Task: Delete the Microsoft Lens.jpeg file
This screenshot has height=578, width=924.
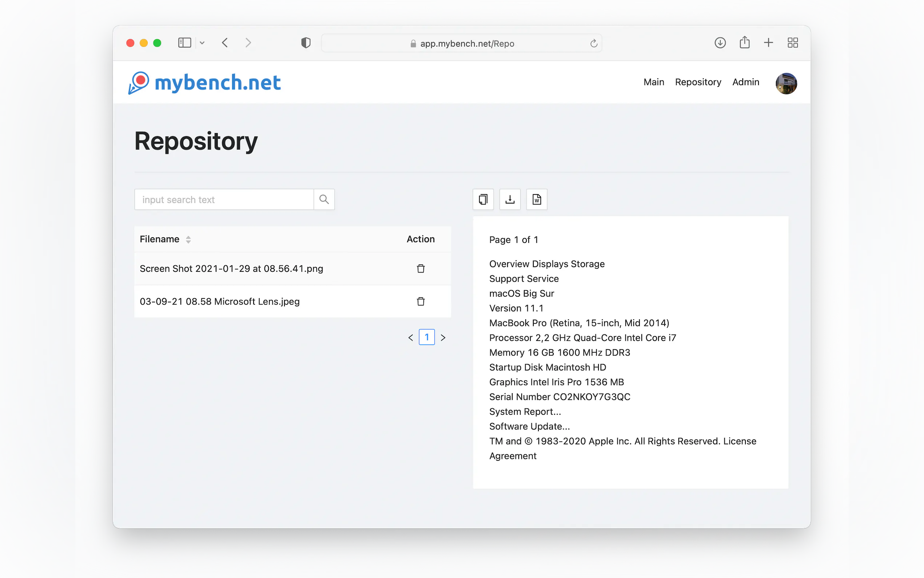Action: [421, 302]
